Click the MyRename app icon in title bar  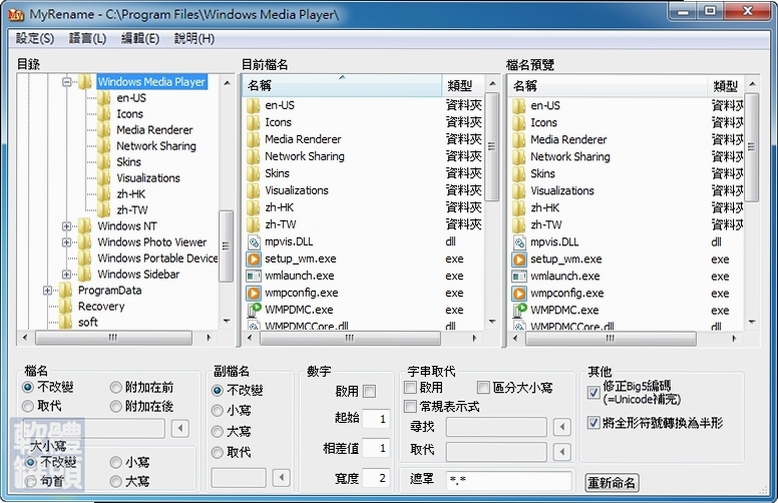click(16, 14)
